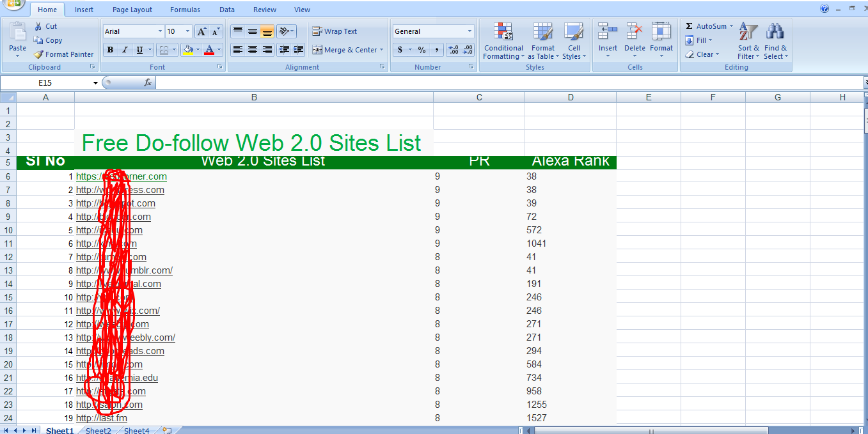Screen dimensions: 868x434
Task: Open the http://last.fm hyperlink
Action: [100, 417]
